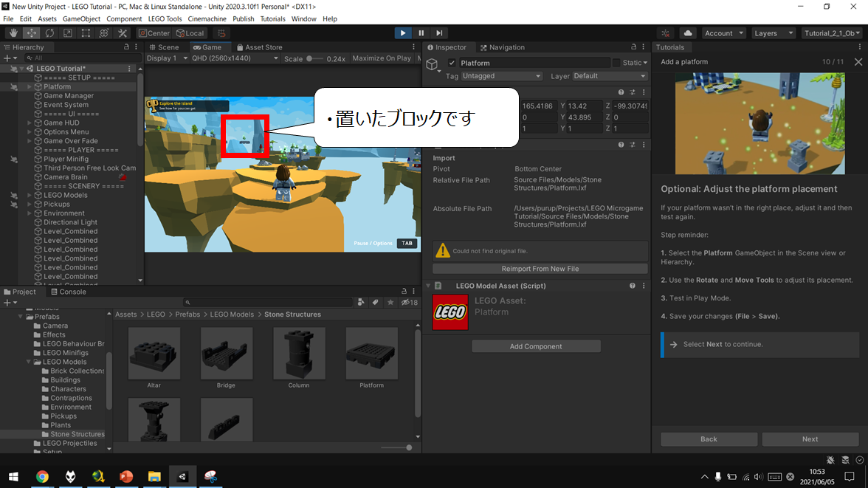Open custom editor tools icon
Viewport: 868px width, 488px height.
click(x=123, y=33)
